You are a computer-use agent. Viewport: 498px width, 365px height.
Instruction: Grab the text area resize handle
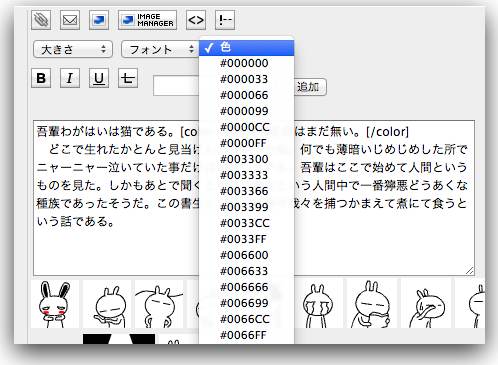point(470,271)
